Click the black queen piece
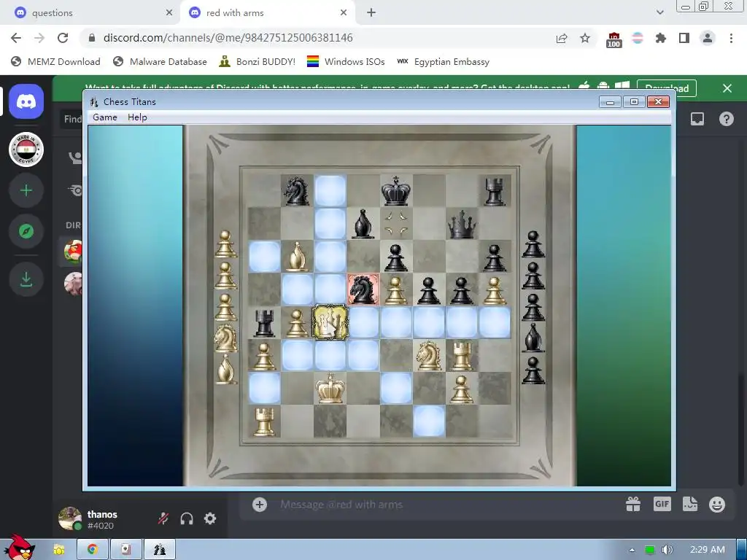The image size is (747, 560). (x=462, y=224)
